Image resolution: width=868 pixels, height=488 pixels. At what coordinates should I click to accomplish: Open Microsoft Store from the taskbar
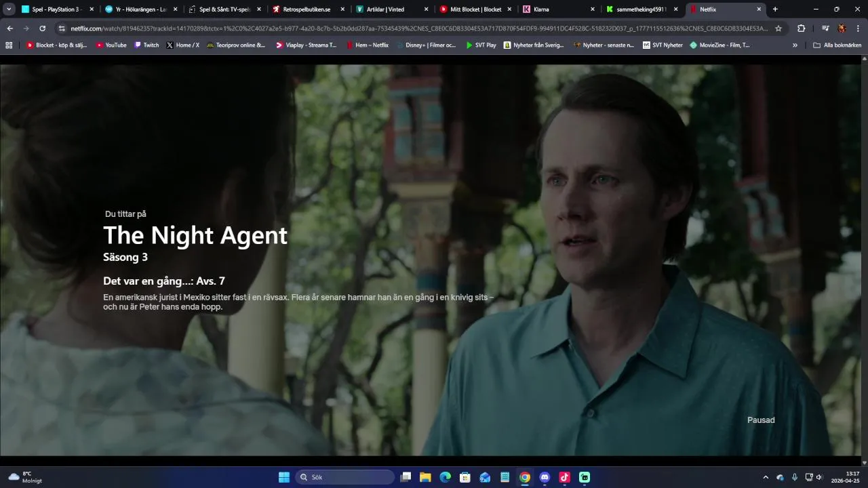pos(465,477)
